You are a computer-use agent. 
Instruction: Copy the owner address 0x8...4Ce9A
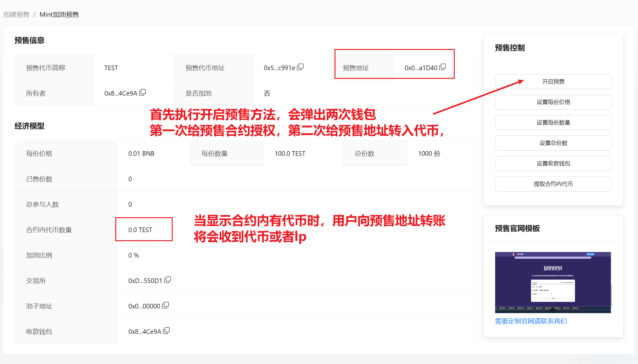[x=143, y=92]
